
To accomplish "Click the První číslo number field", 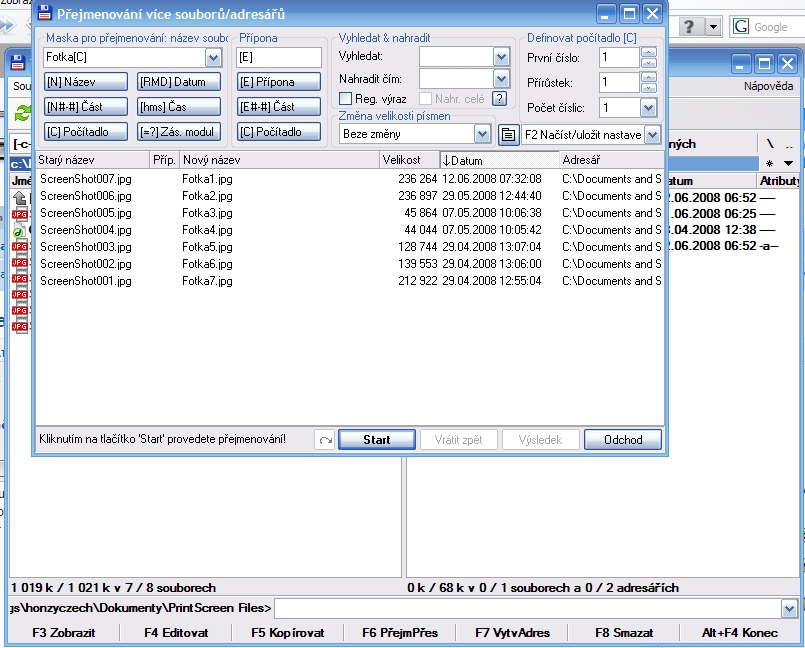I will [620, 58].
